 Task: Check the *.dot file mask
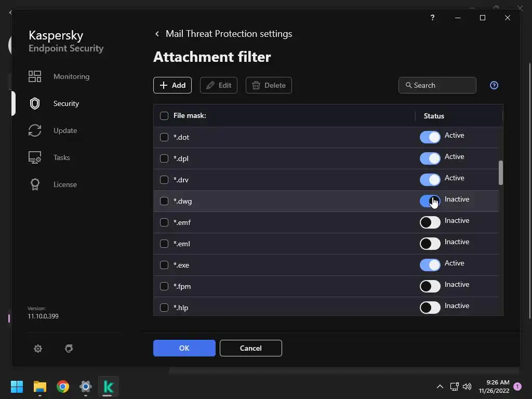[x=164, y=137]
